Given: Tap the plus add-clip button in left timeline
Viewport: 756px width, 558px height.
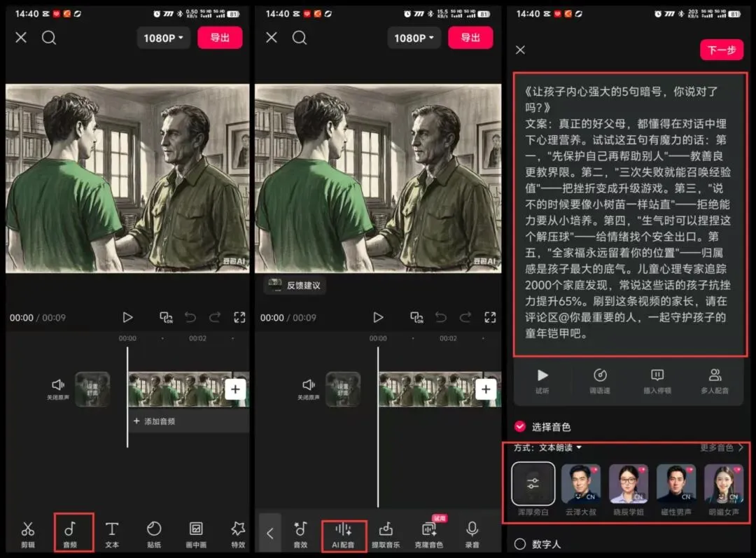Looking at the screenshot, I should click(235, 389).
